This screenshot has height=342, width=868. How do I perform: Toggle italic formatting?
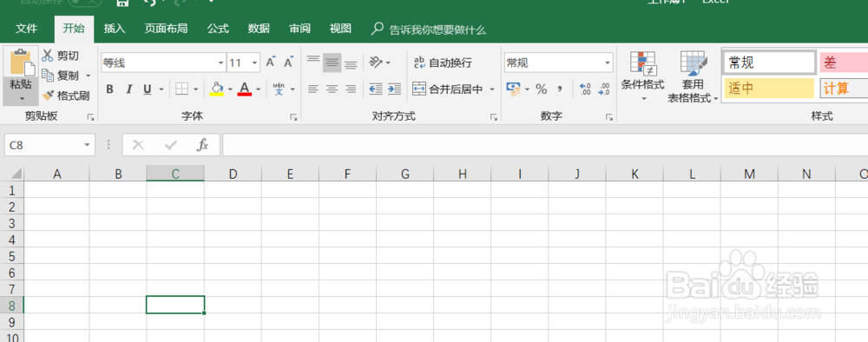click(x=129, y=89)
